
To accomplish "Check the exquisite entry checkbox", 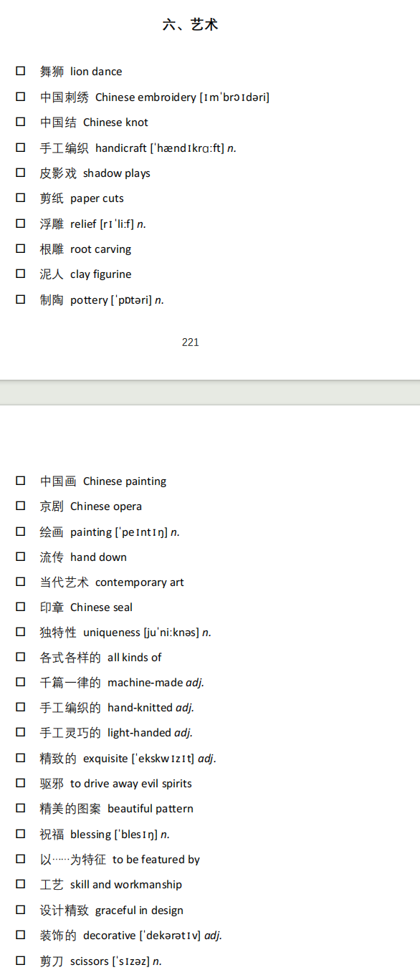I will coord(21,758).
